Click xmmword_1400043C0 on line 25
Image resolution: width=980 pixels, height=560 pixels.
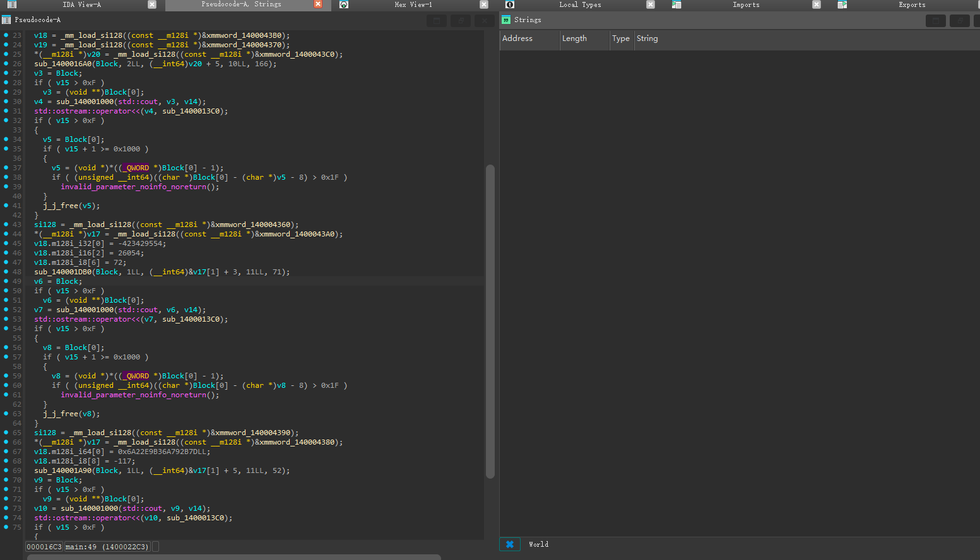coord(297,54)
